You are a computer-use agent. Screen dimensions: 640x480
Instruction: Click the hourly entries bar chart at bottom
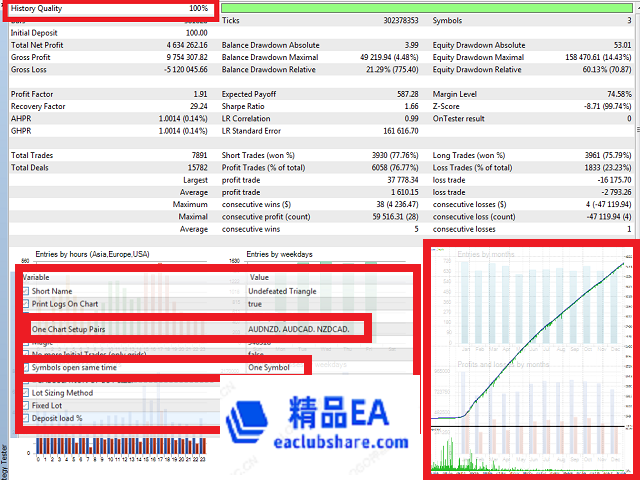[x=120, y=450]
